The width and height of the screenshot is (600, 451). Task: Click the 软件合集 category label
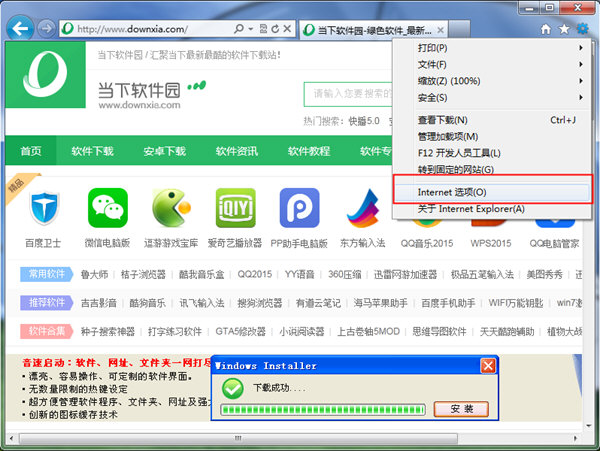tap(46, 331)
